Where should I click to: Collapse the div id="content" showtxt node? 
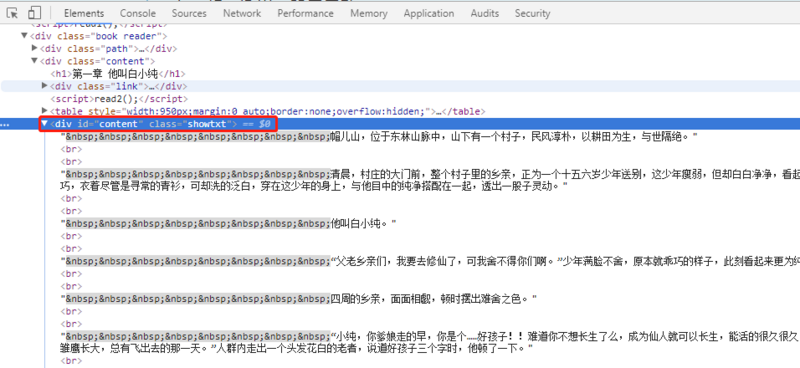coord(44,124)
